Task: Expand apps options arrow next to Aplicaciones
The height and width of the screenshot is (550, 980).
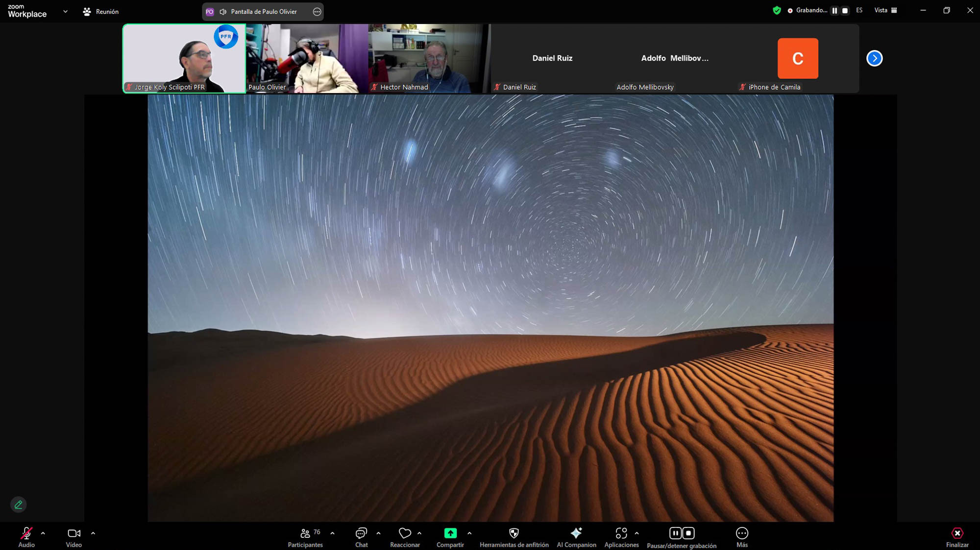Action: 637,533
